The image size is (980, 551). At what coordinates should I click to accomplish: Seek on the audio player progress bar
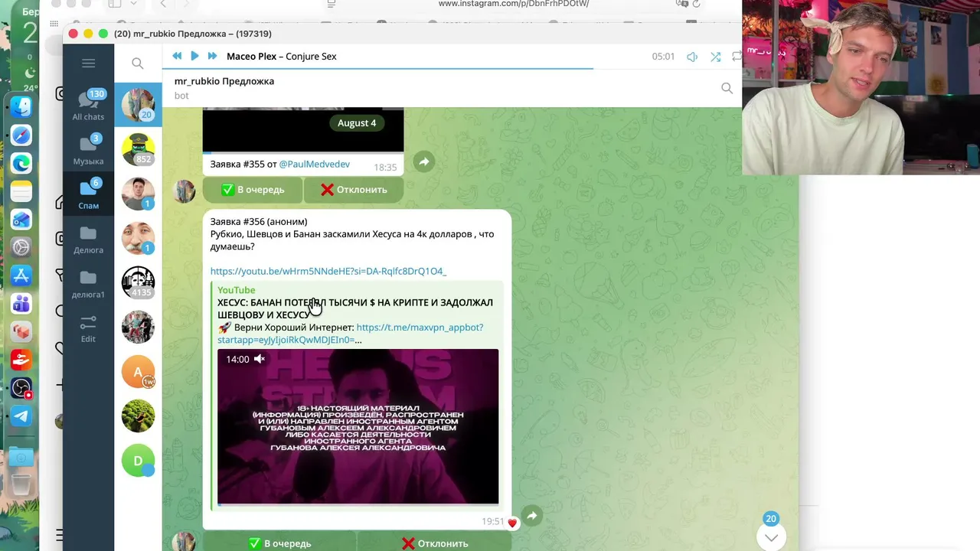tap(452, 69)
